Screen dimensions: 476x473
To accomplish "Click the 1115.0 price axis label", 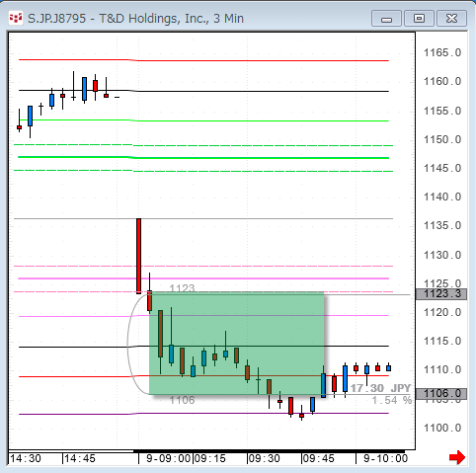I will point(442,341).
